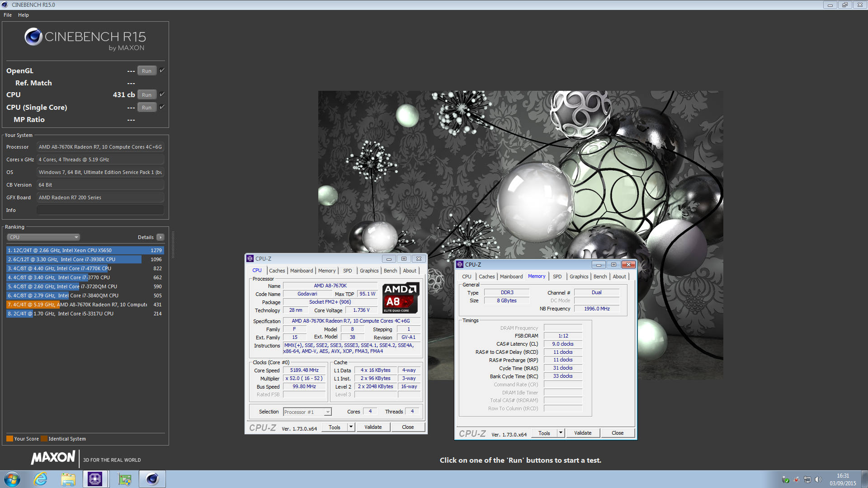Run the CPU (Single Core) test

tap(146, 108)
